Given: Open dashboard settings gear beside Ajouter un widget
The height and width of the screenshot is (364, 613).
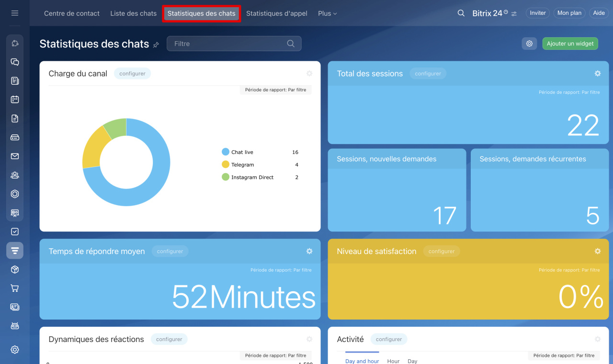Looking at the screenshot, I should coord(529,44).
